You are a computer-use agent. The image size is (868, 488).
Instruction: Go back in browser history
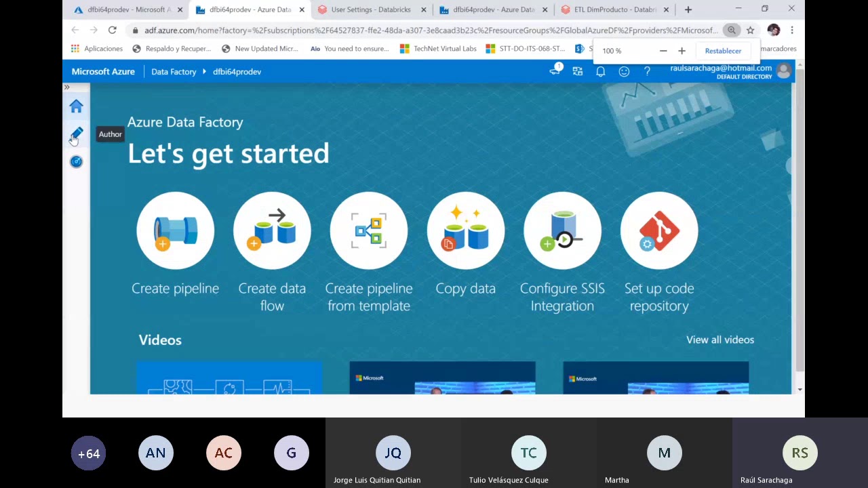pos(75,30)
